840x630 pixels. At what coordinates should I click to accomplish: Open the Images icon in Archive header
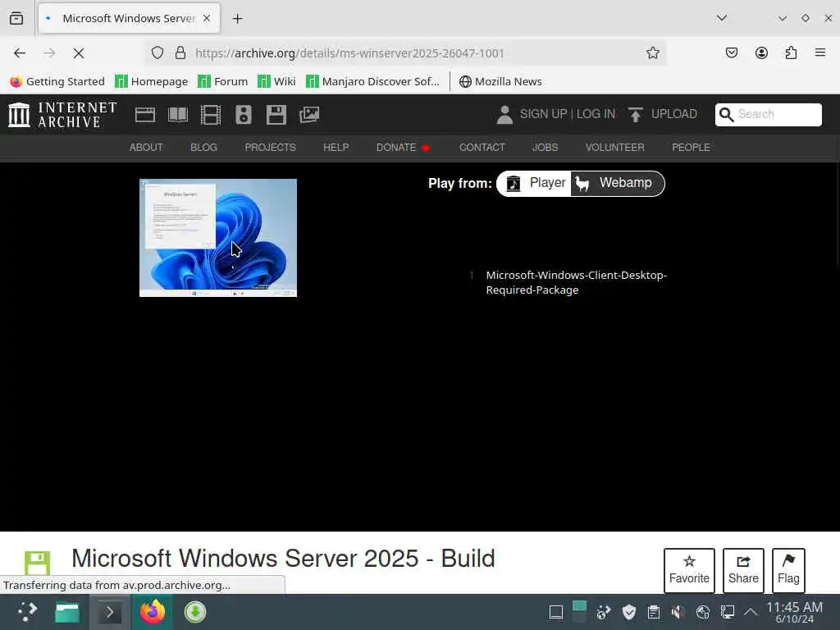point(309,115)
